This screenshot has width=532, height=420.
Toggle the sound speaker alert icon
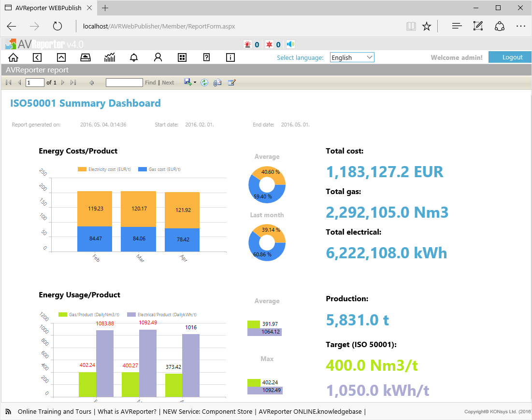(290, 44)
